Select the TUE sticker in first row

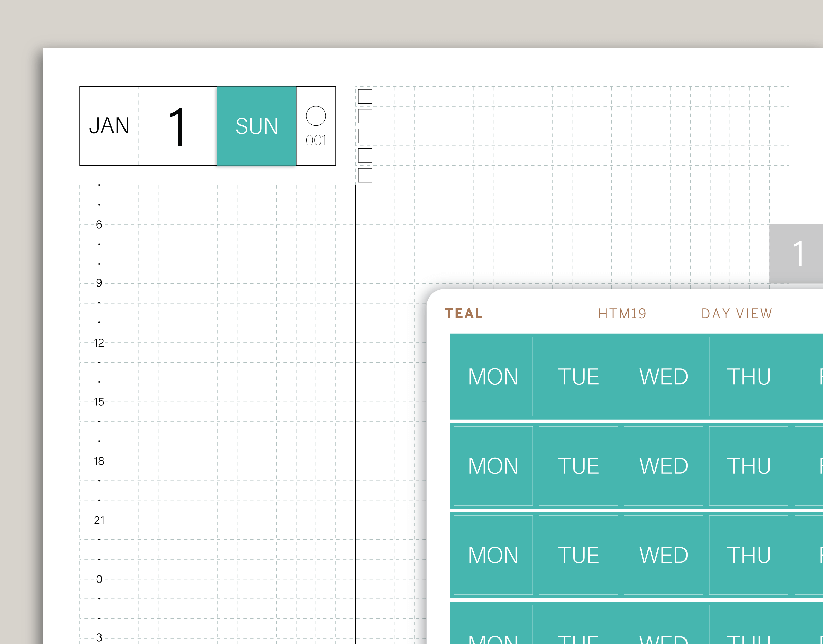pos(578,376)
